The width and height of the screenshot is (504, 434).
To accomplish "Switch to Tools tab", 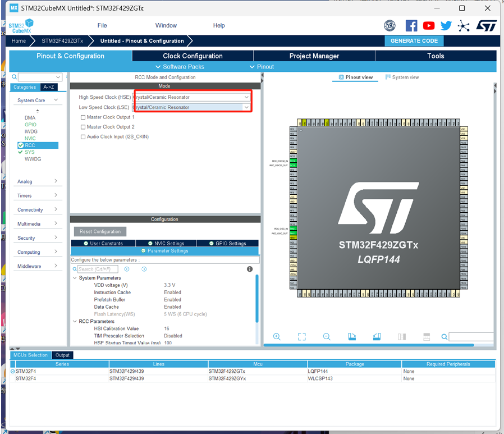I will [436, 56].
